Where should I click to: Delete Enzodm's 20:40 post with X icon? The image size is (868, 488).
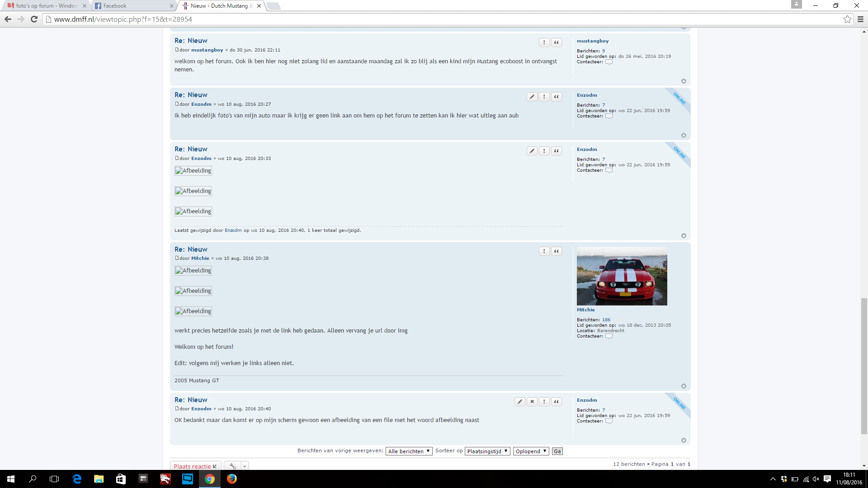pos(532,402)
